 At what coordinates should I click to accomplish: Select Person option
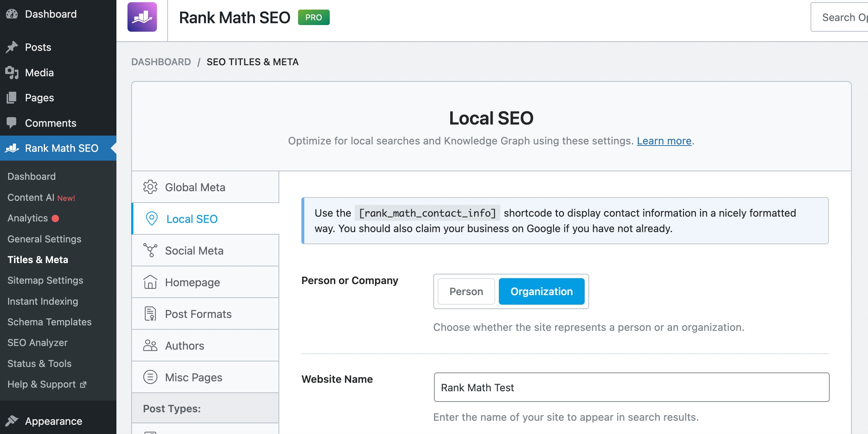pyautogui.click(x=466, y=291)
